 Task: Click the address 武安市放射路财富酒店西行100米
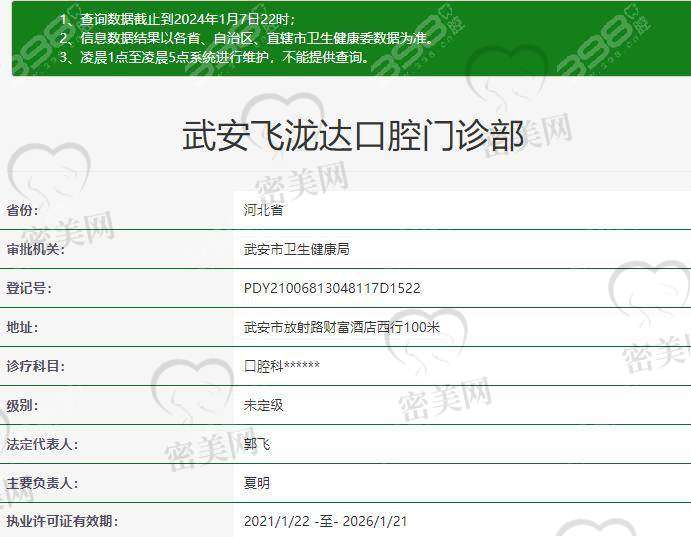342,327
